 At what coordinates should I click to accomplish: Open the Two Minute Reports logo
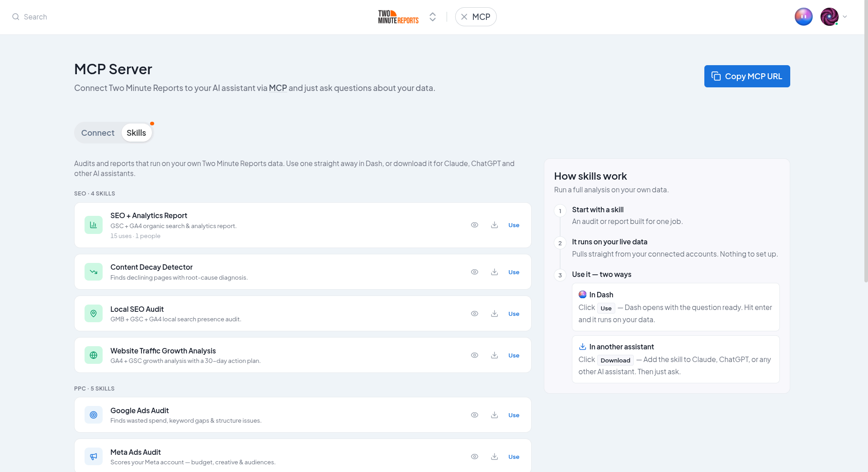398,17
